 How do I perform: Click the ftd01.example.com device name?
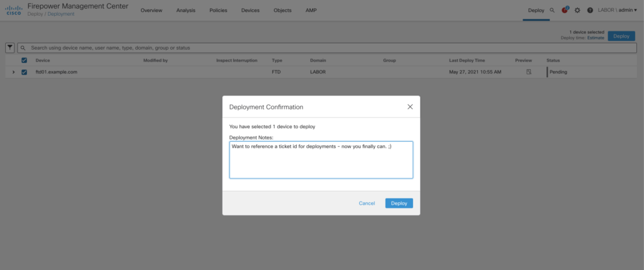pyautogui.click(x=56, y=72)
